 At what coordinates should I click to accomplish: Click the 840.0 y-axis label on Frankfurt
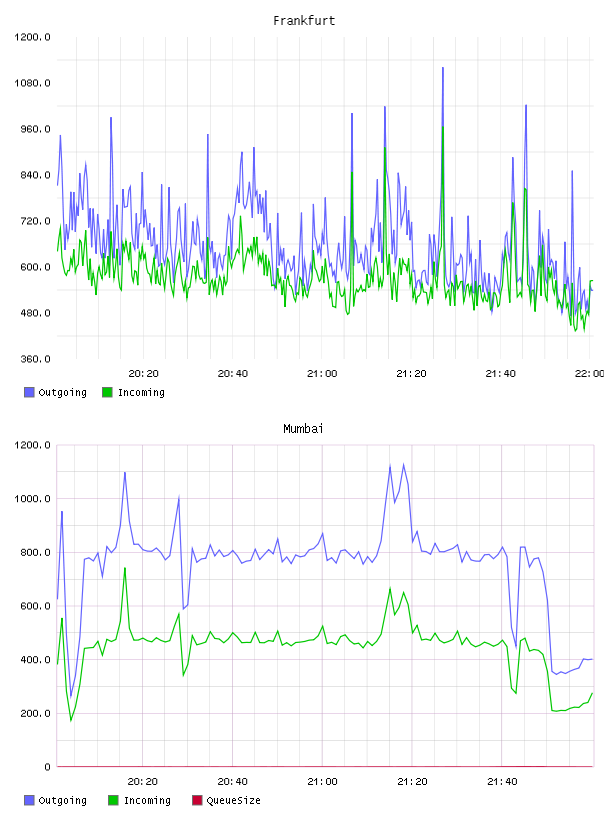[x=35, y=175]
